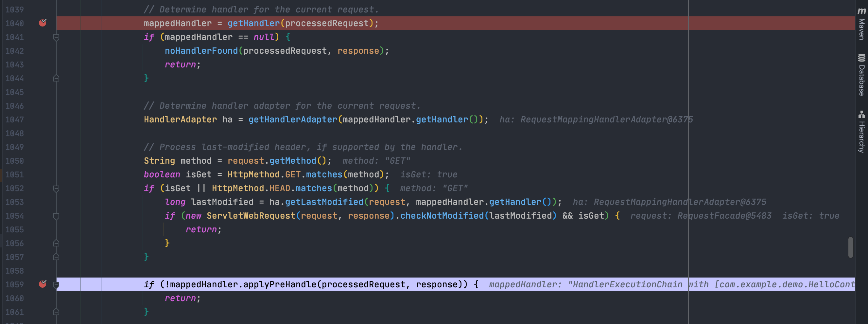Click the editor vertical scrollbar thumb

coord(850,247)
